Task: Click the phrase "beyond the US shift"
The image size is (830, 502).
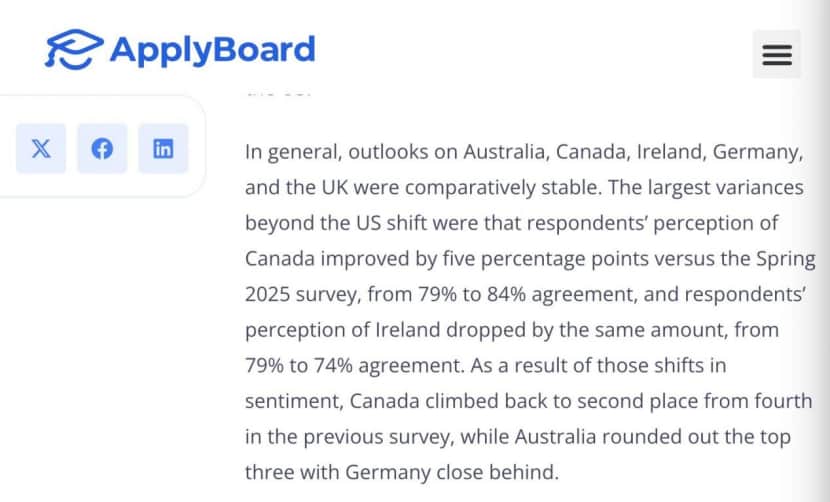Action: coord(329,222)
